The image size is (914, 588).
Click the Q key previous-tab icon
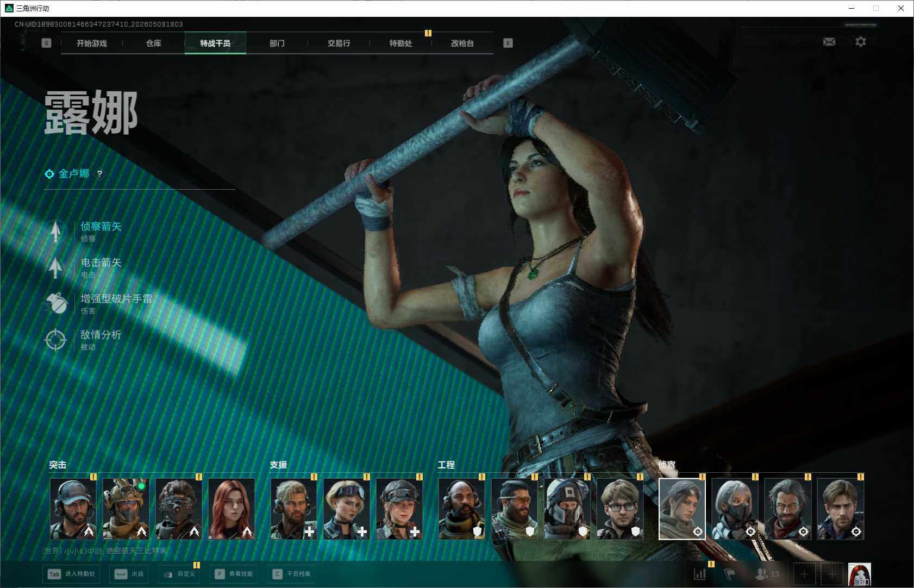[x=47, y=43]
